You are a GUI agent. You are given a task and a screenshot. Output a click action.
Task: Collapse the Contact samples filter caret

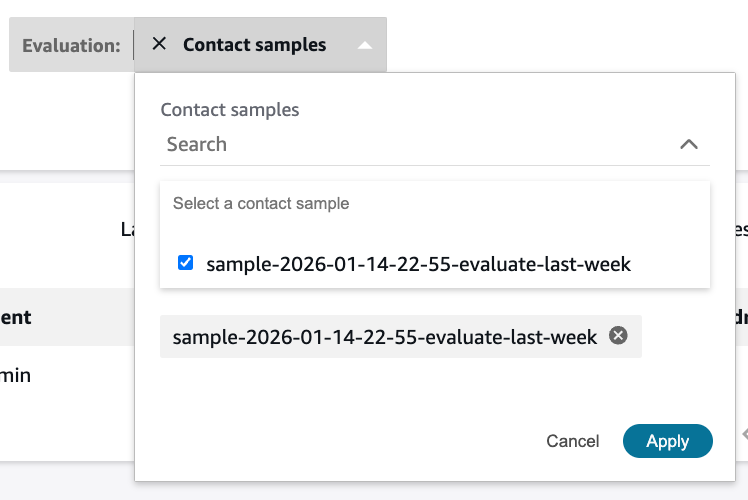tap(366, 45)
